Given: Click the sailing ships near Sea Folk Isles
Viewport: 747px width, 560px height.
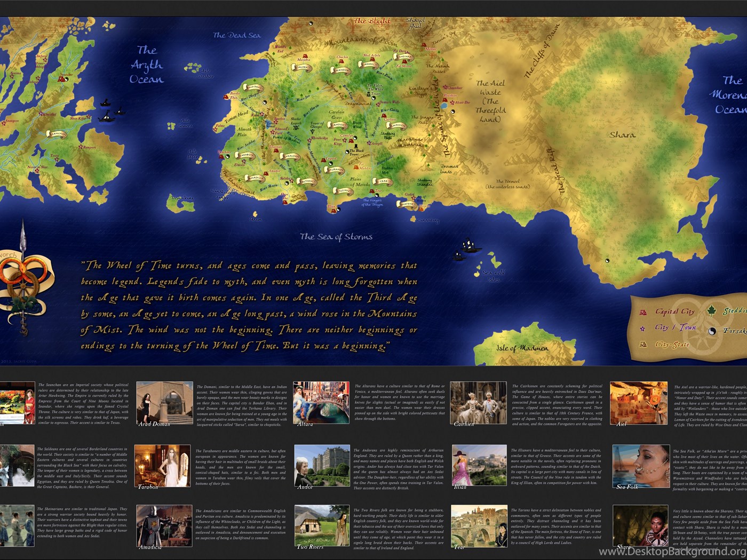Looking at the screenshot, I should (x=466, y=250).
